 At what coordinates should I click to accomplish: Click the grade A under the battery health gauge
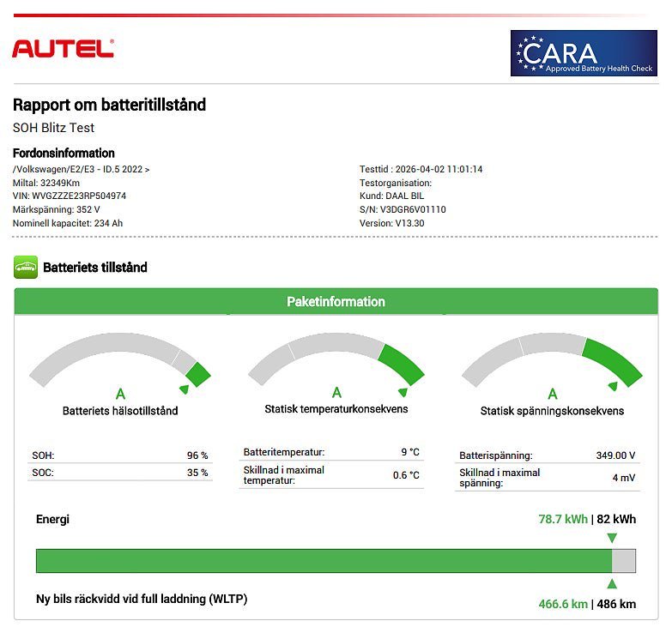[x=120, y=395]
